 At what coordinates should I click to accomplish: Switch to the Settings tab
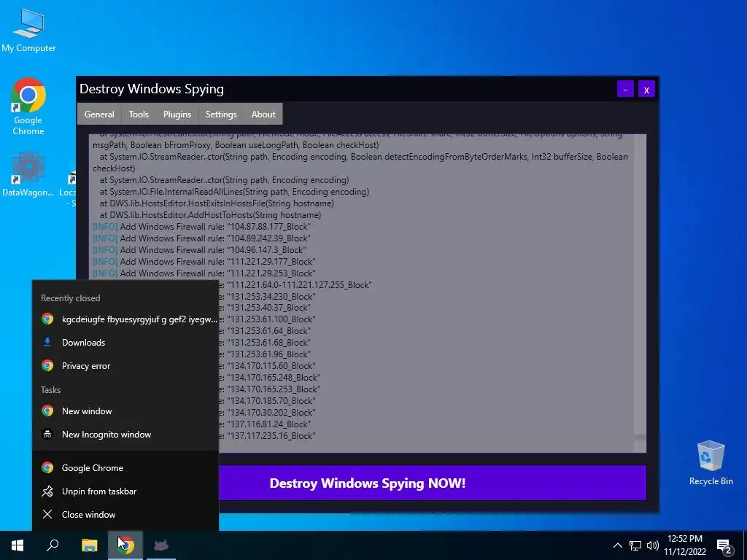pyautogui.click(x=221, y=114)
